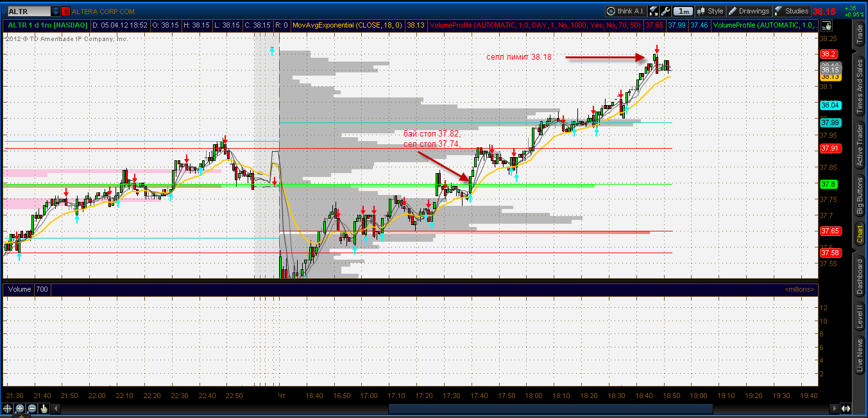Click the 18:00 time axis label

point(534,396)
